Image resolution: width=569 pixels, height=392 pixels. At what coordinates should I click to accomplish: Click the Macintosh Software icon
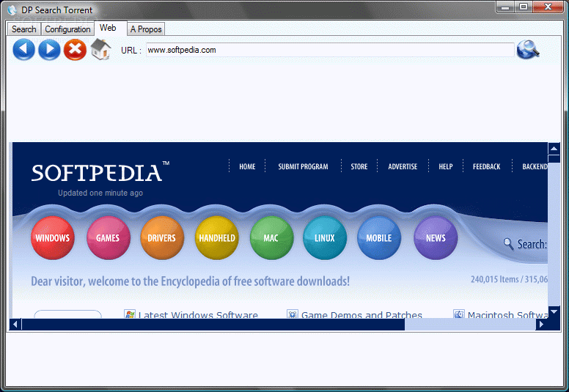459,314
